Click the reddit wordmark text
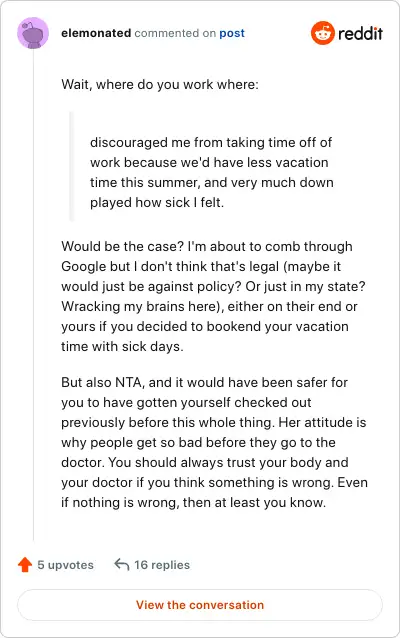Viewport: 400px width, 638px height. point(361,33)
